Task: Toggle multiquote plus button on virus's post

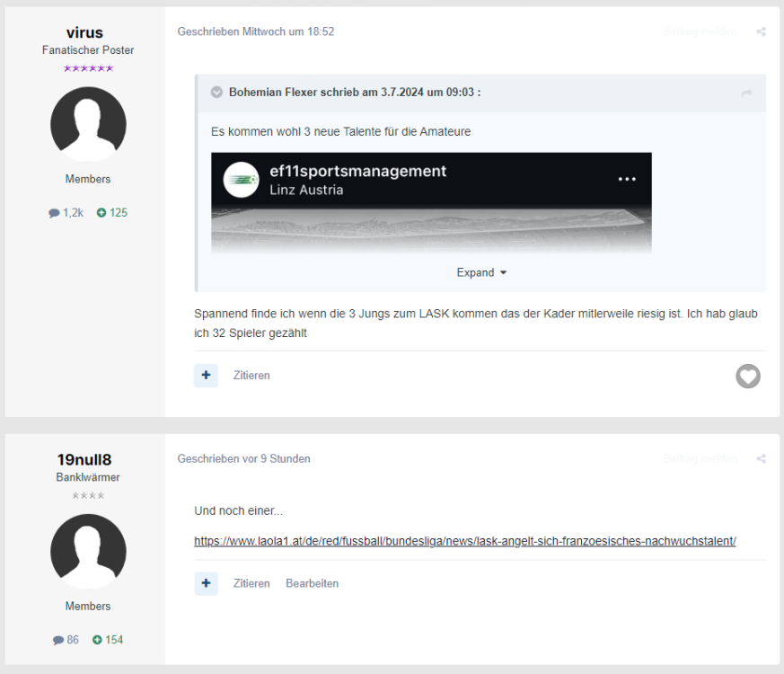Action: click(x=206, y=376)
